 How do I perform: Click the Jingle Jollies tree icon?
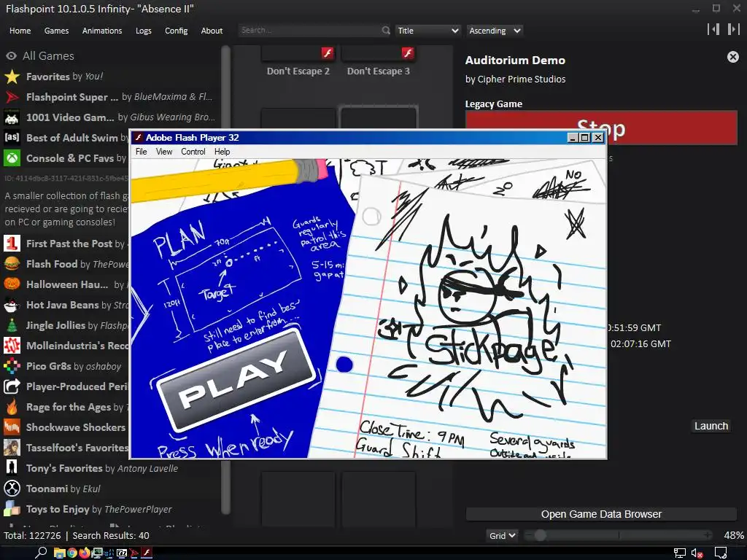(12, 325)
